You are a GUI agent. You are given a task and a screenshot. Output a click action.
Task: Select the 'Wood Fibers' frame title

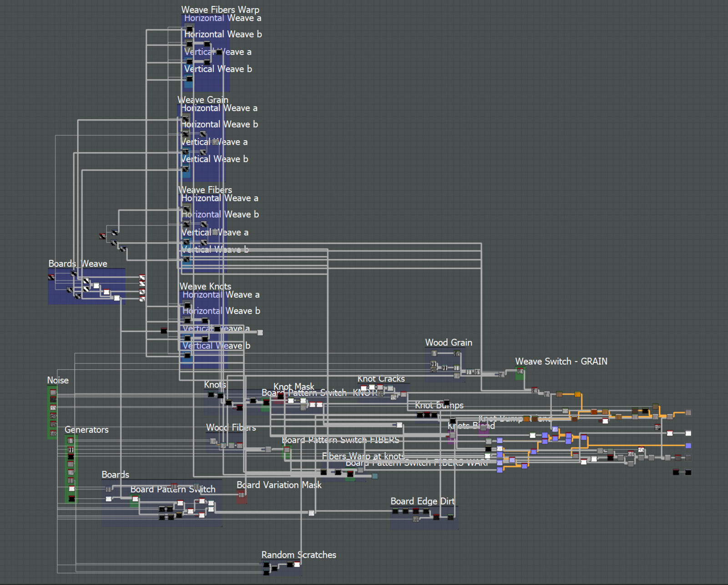tap(231, 427)
